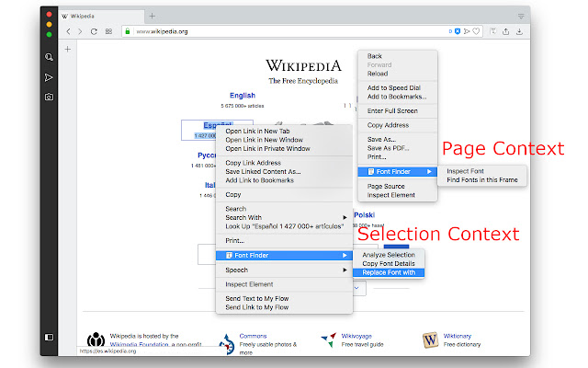Open a new tab with plus button

coord(153,16)
